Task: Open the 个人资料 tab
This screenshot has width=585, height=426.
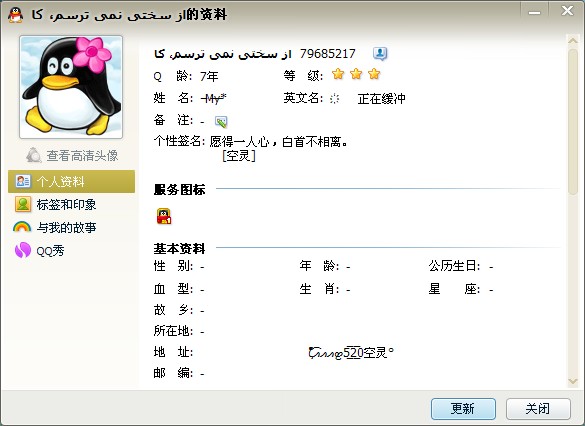Action: (x=71, y=182)
